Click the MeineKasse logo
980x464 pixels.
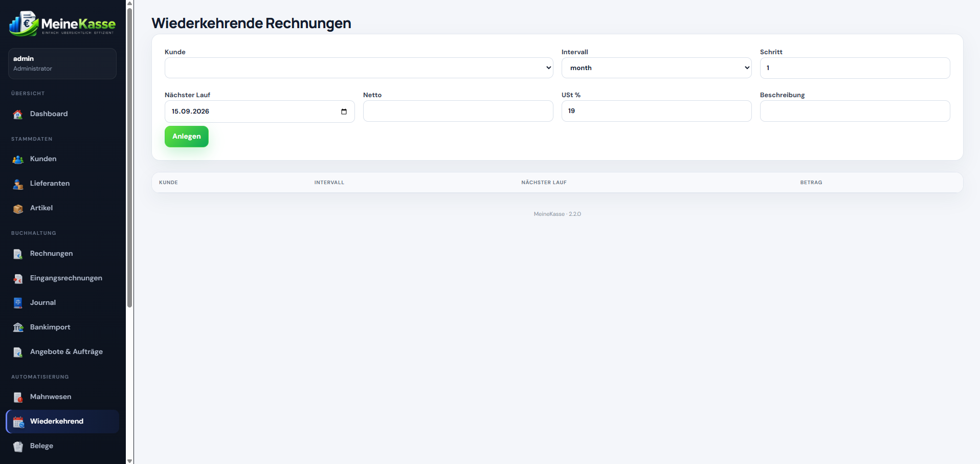tap(62, 24)
